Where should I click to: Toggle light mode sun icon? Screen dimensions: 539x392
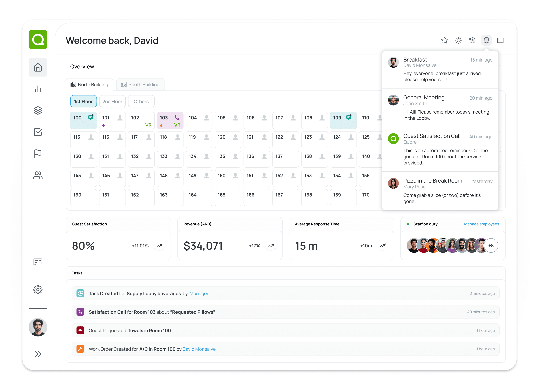point(458,40)
